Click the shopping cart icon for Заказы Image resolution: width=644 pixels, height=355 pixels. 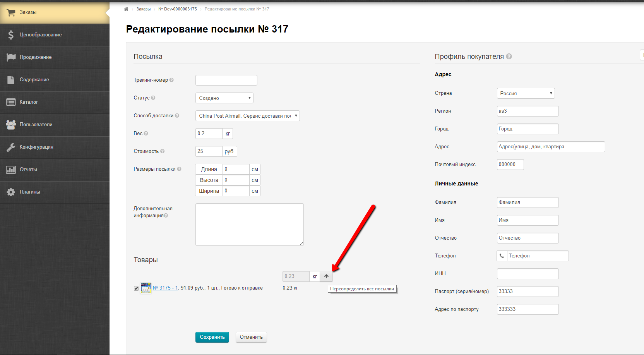click(11, 12)
